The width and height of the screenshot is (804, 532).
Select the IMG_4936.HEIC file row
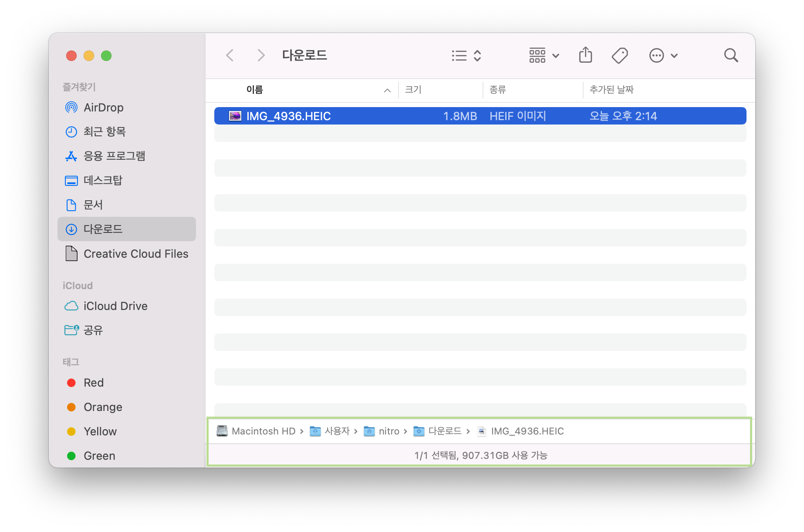tap(480, 116)
